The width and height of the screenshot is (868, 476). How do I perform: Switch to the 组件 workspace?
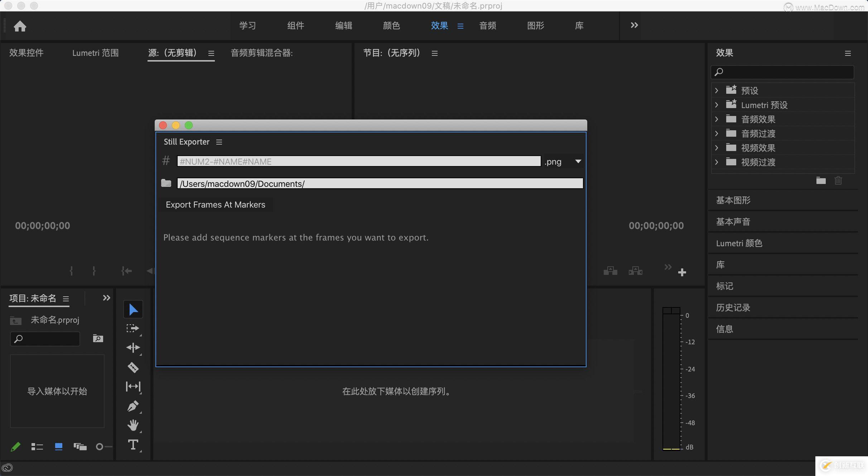click(x=296, y=26)
